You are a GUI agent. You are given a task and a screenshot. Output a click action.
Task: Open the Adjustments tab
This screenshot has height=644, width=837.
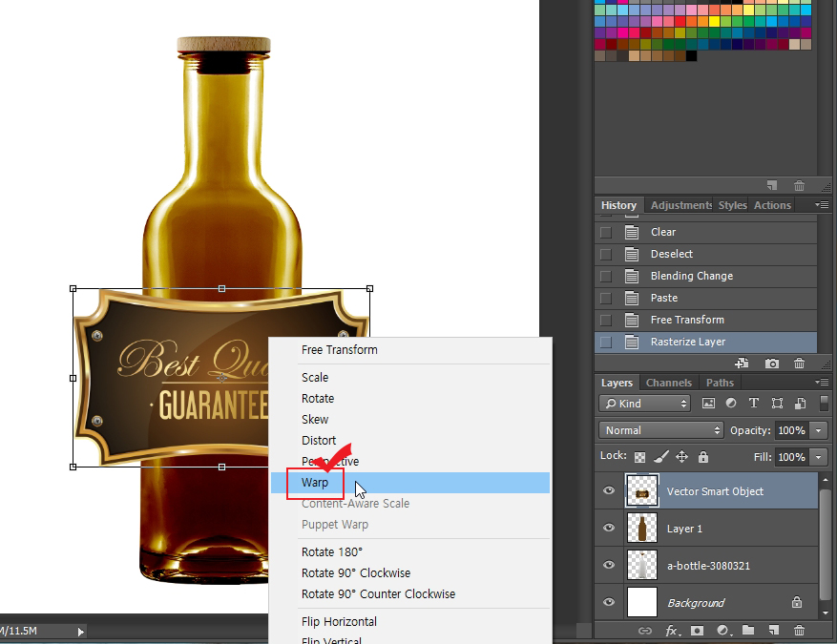coord(681,205)
